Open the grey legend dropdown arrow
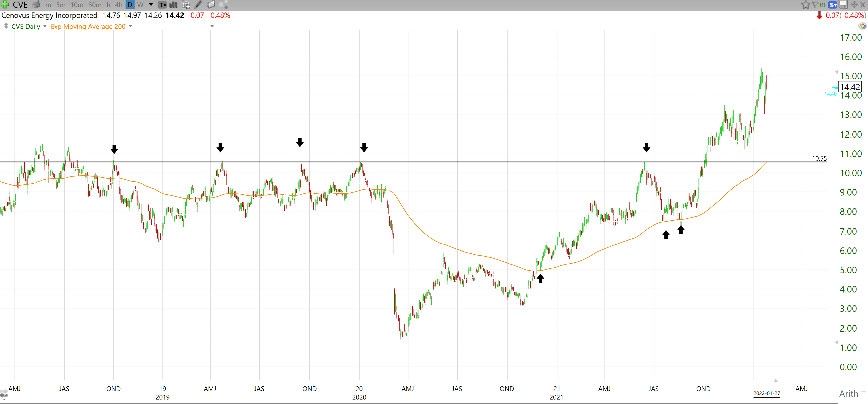 pyautogui.click(x=212, y=26)
